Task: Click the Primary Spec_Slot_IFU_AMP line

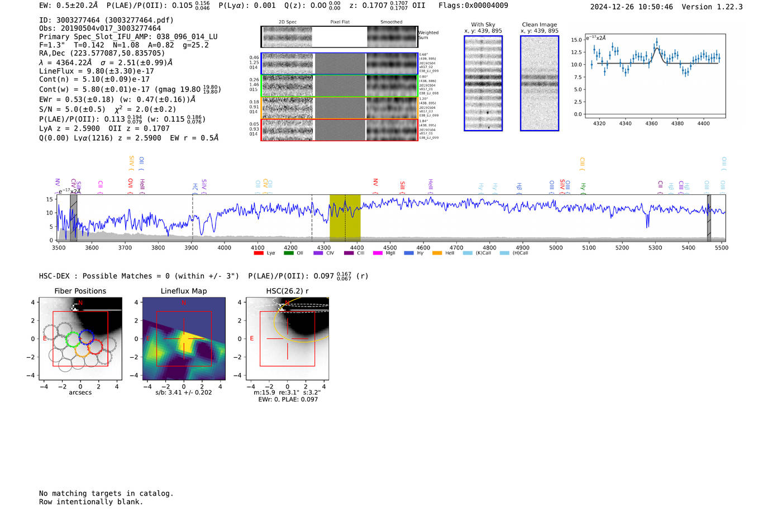Action: (128, 37)
